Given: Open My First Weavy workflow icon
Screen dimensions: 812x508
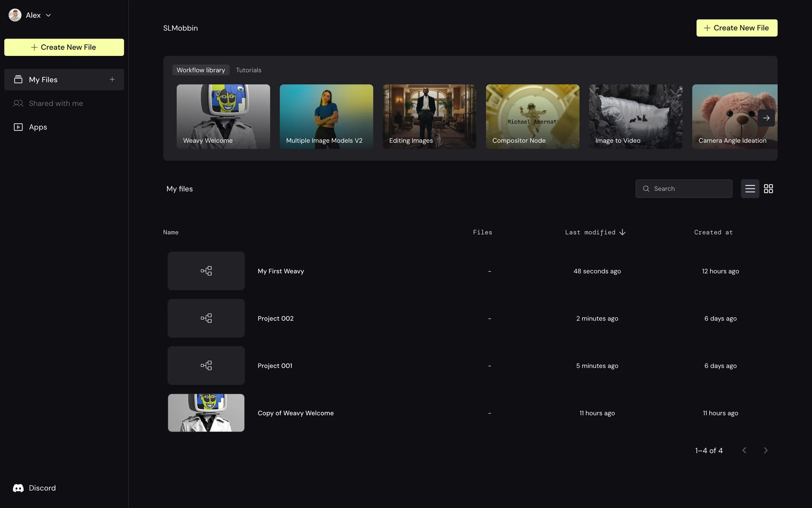Looking at the screenshot, I should [206, 271].
